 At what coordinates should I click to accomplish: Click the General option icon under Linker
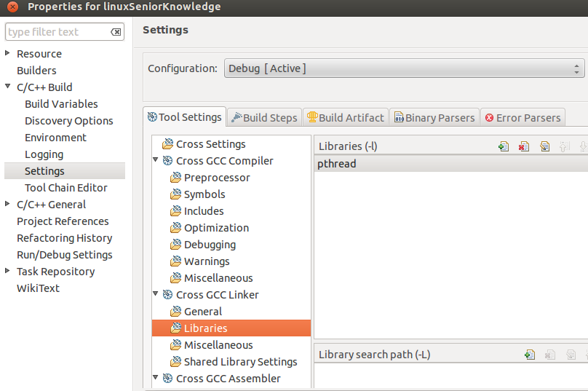[175, 312]
